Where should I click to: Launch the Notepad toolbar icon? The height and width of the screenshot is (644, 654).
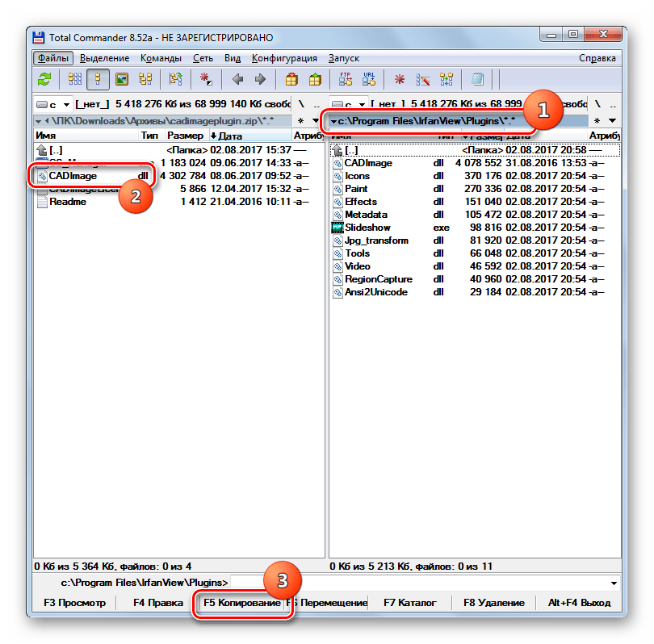(477, 79)
